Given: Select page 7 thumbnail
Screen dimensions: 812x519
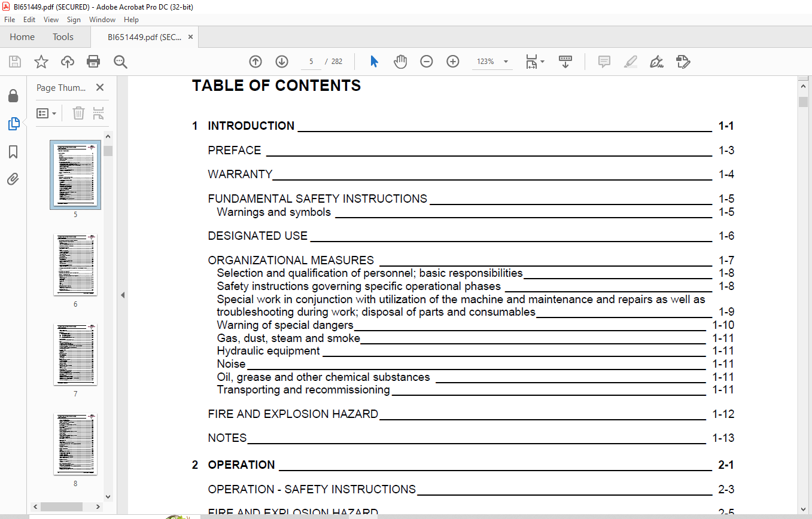Looking at the screenshot, I should [x=75, y=355].
